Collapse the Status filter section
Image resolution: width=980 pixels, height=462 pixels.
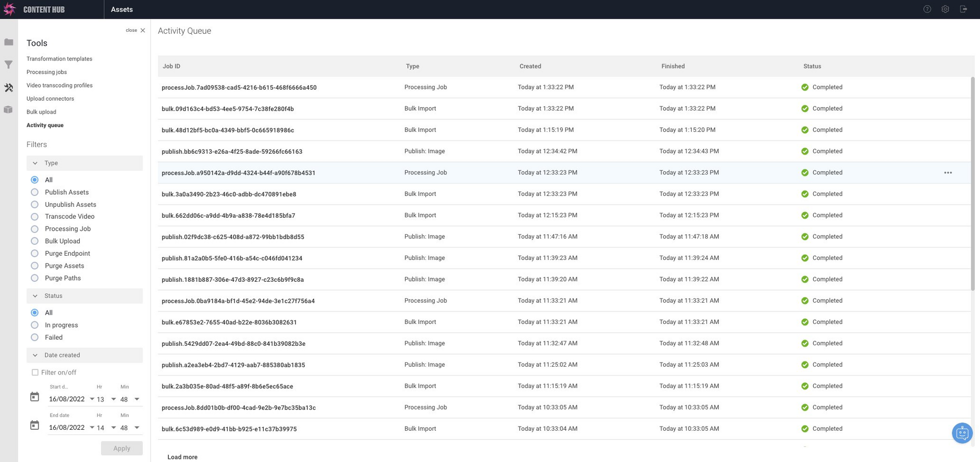click(84, 296)
